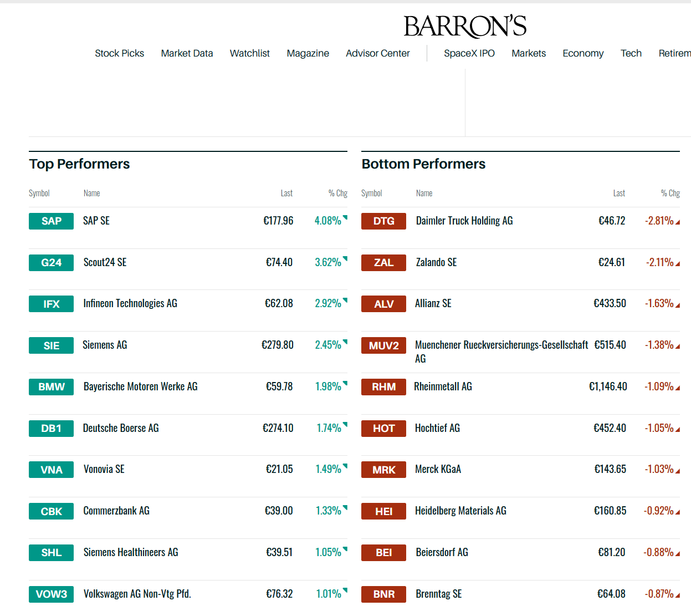Screen dimensions: 691x616
Task: Open the VOW3 symbol badge
Action: coord(51,594)
